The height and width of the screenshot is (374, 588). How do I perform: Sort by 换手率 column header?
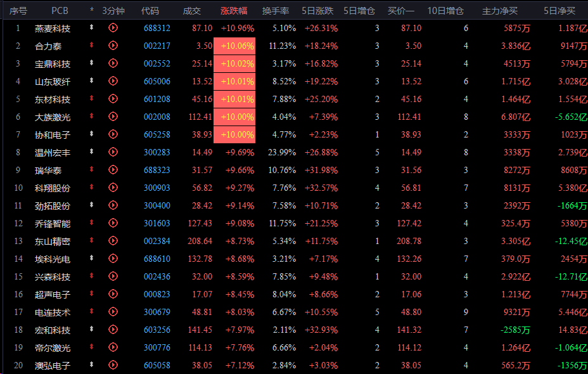(276, 11)
